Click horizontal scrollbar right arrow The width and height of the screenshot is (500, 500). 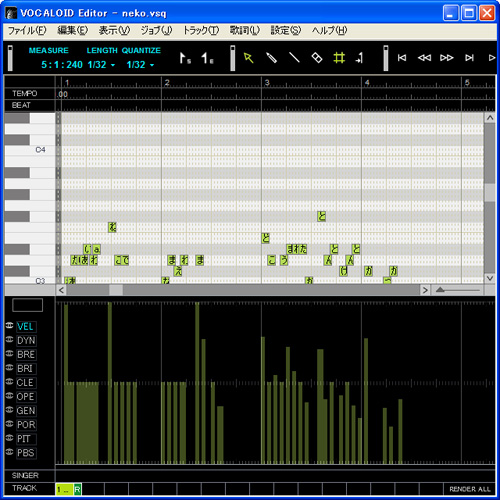click(425, 290)
